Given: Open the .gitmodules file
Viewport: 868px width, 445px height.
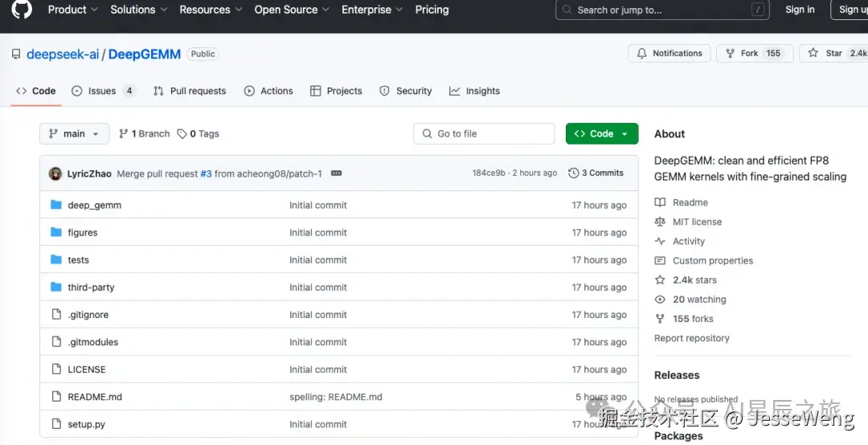Looking at the screenshot, I should [x=93, y=342].
